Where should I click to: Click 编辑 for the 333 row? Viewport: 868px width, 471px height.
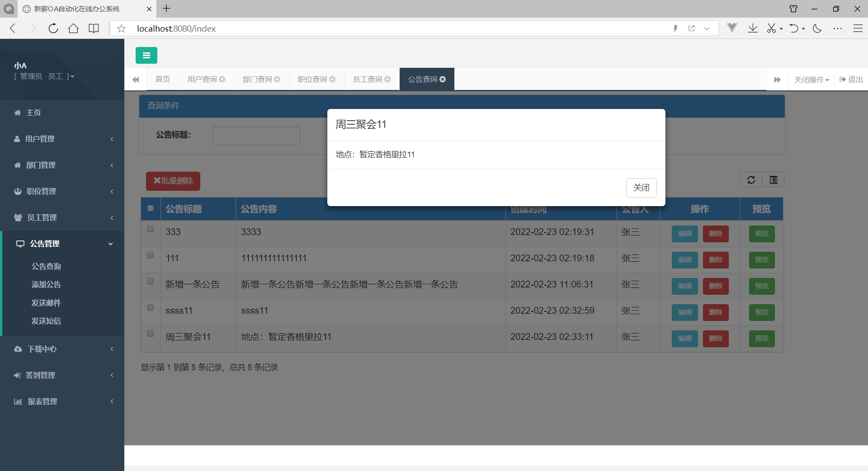click(685, 234)
